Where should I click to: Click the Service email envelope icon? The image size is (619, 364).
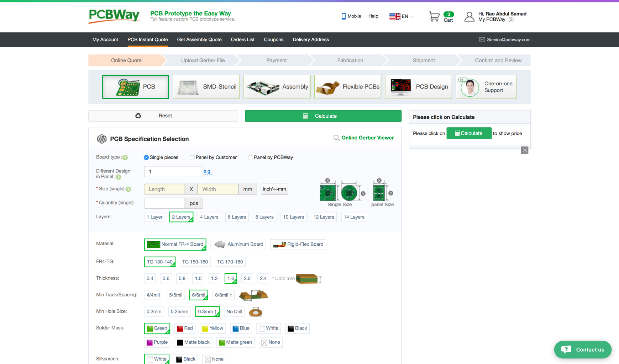pyautogui.click(x=482, y=39)
